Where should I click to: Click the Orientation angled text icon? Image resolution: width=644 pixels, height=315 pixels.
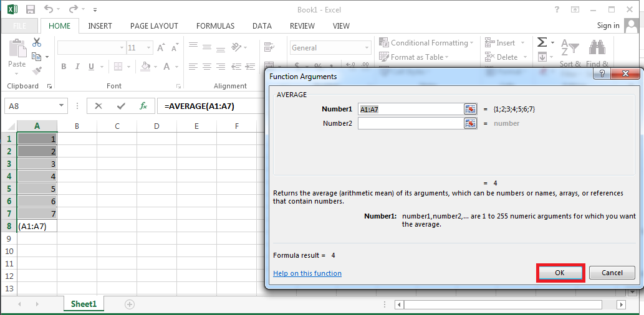point(236,47)
